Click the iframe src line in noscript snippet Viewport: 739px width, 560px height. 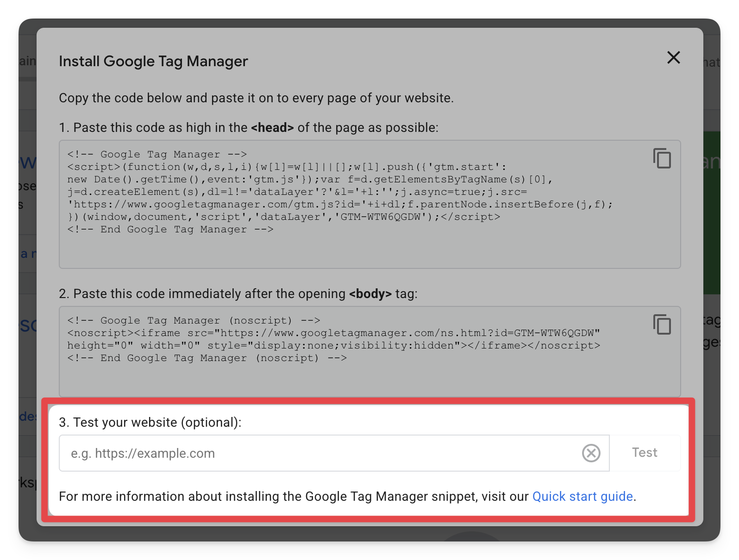coord(333,333)
